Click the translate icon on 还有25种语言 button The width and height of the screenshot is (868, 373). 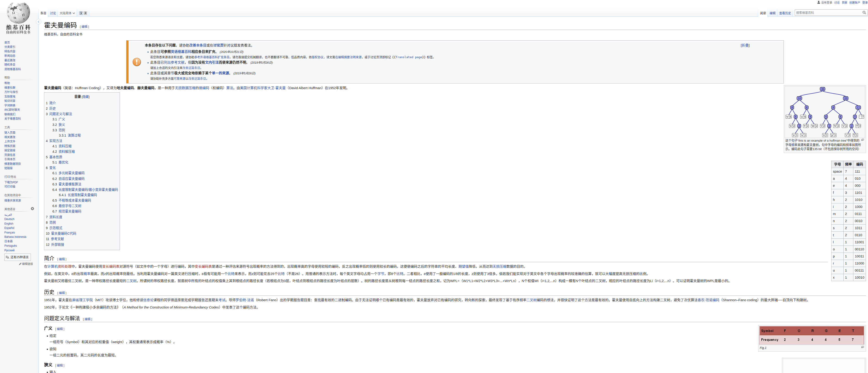(7, 257)
